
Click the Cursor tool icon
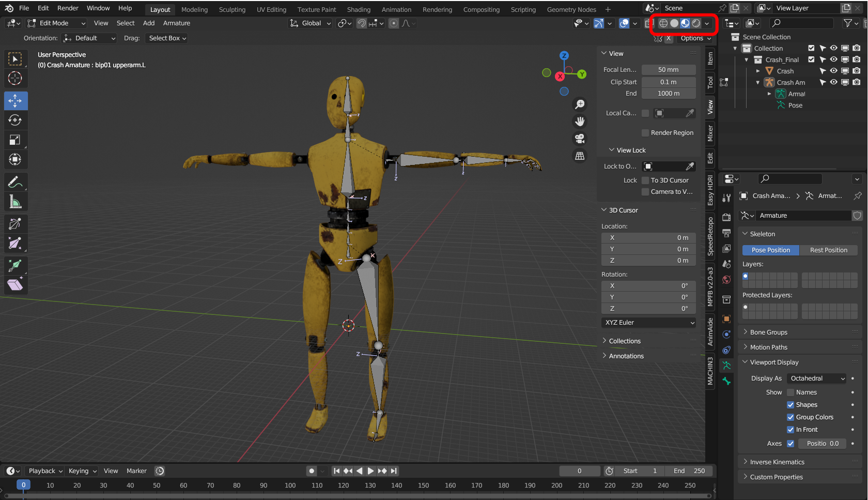(x=15, y=78)
